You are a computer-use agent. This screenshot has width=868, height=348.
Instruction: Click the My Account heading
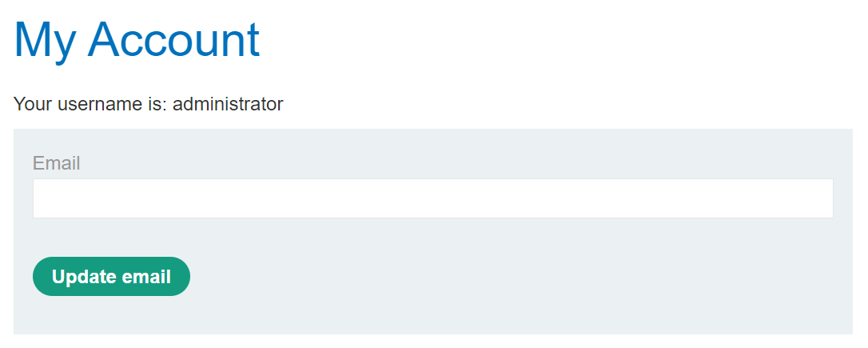click(137, 39)
